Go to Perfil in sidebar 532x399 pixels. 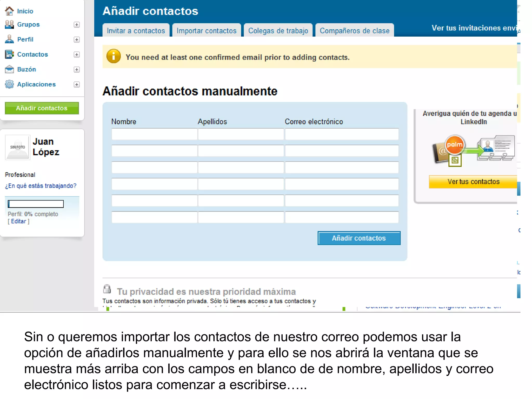point(25,39)
